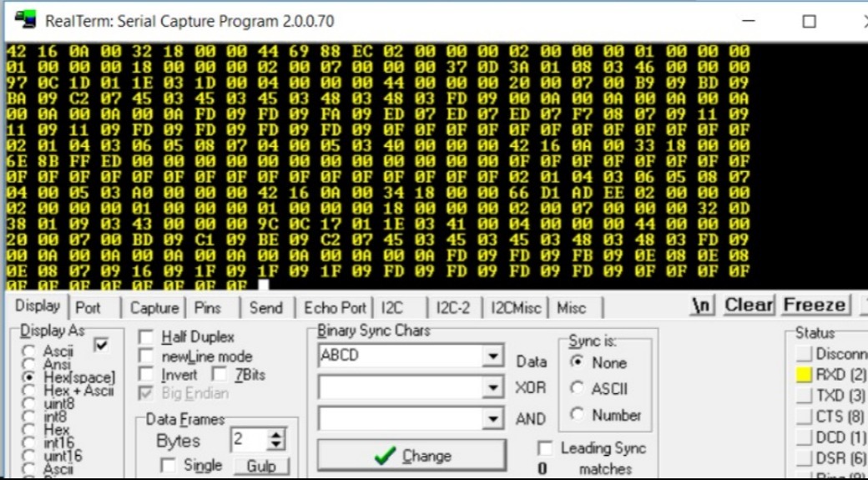
Task: Click the CTS (8) status indicator
Action: 805,417
